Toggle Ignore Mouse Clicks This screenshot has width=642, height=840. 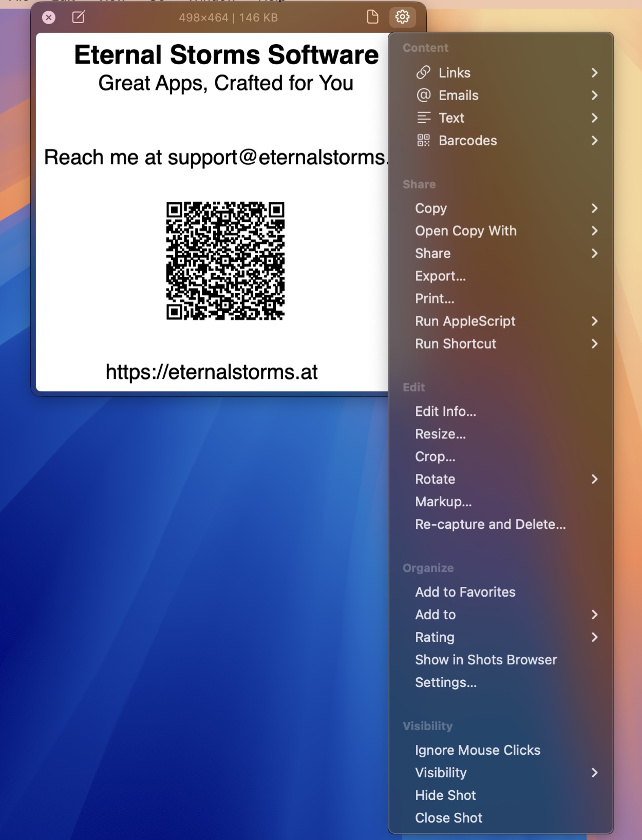point(501,750)
